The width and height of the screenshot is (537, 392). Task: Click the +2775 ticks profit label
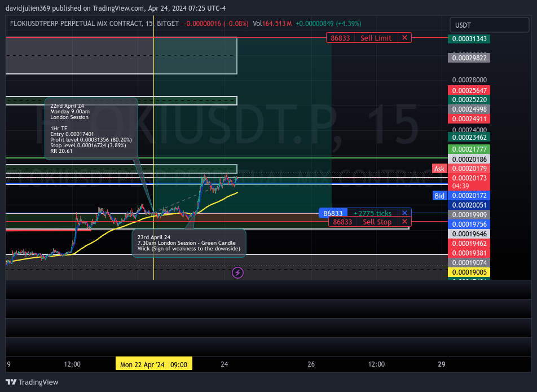pos(373,213)
